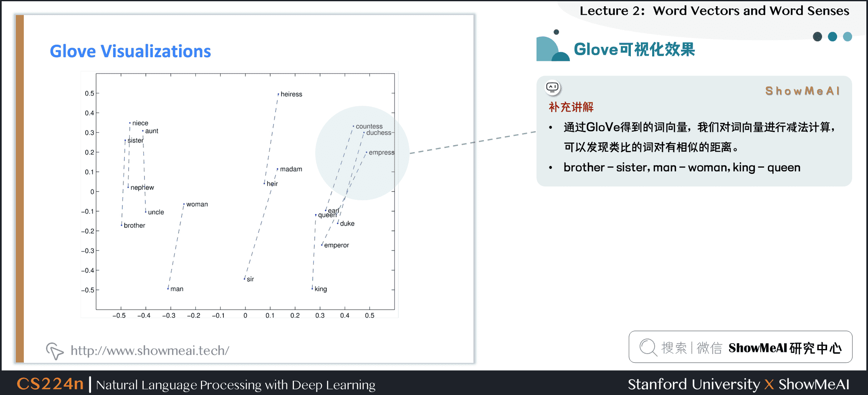Click the 'brother' label in the chart
Image resolution: width=868 pixels, height=395 pixels.
(134, 226)
